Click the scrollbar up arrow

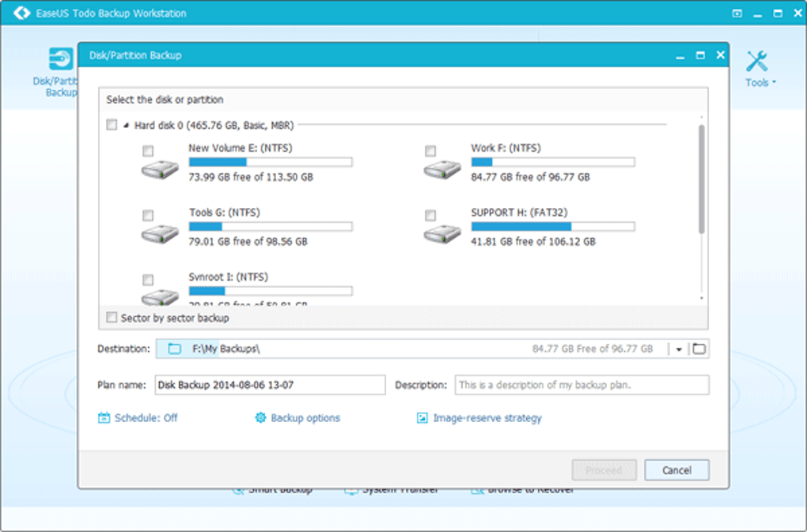[x=701, y=119]
